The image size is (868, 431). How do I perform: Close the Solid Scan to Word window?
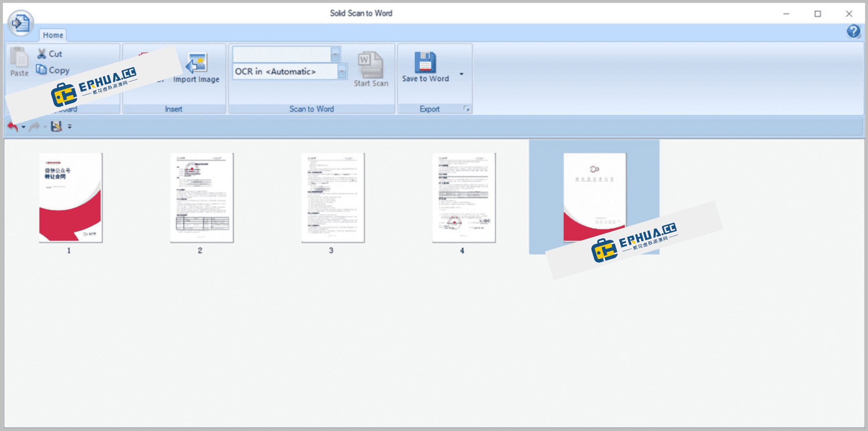point(849,14)
